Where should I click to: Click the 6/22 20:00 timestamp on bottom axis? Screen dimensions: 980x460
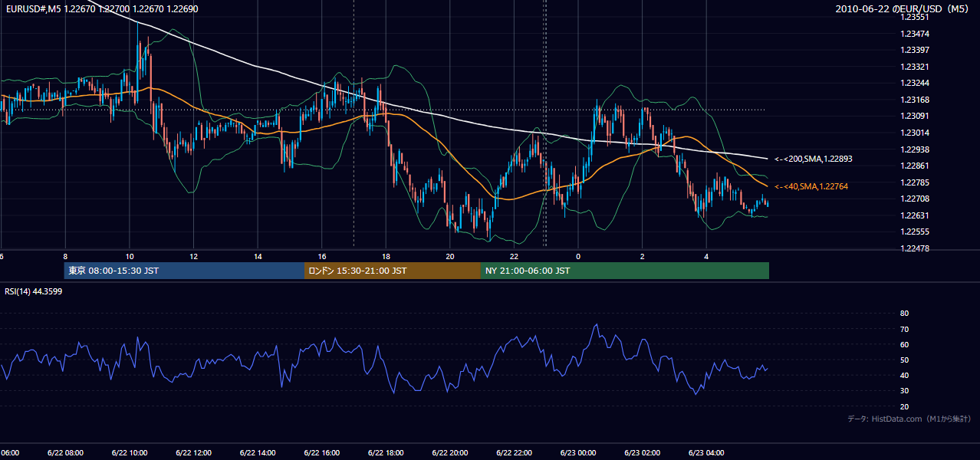(x=450, y=453)
